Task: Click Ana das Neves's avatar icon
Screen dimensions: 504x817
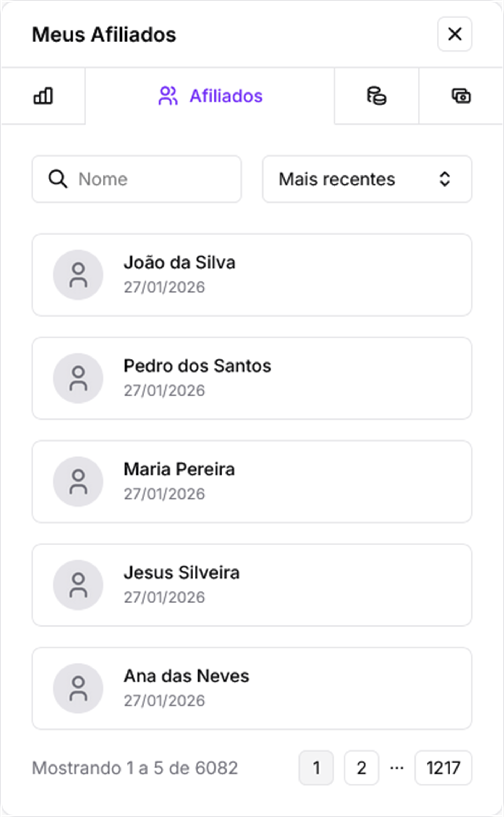Action: [78, 689]
